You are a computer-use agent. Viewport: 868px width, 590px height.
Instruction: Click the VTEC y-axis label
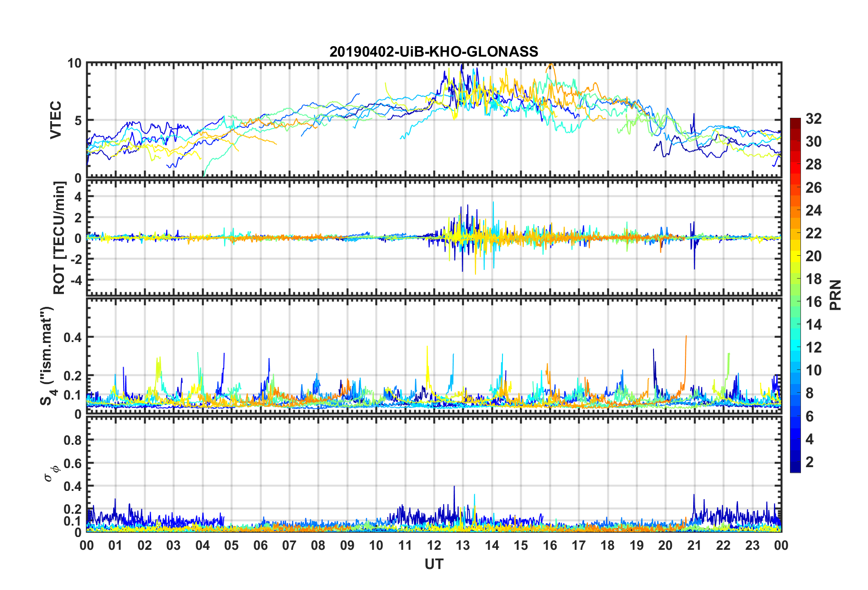56,120
